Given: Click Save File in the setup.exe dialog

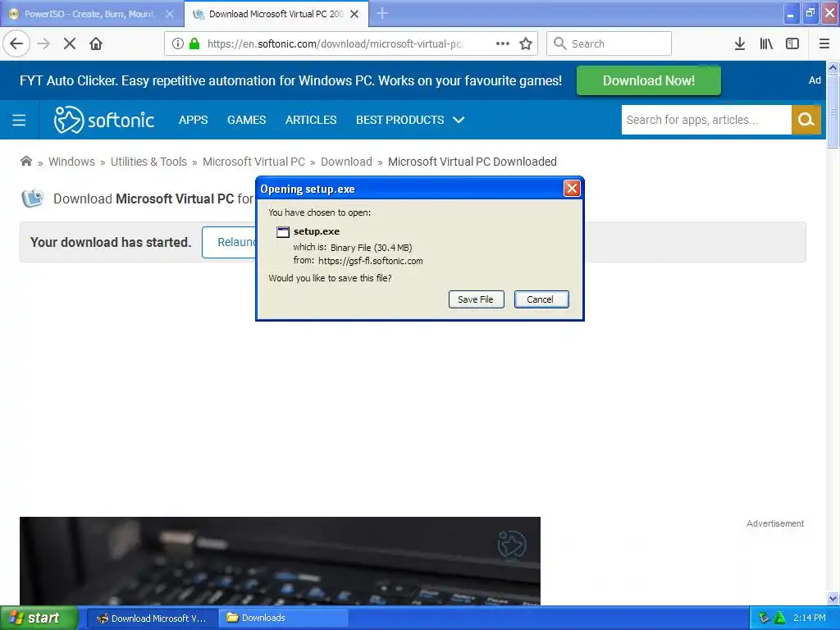Looking at the screenshot, I should pyautogui.click(x=476, y=299).
